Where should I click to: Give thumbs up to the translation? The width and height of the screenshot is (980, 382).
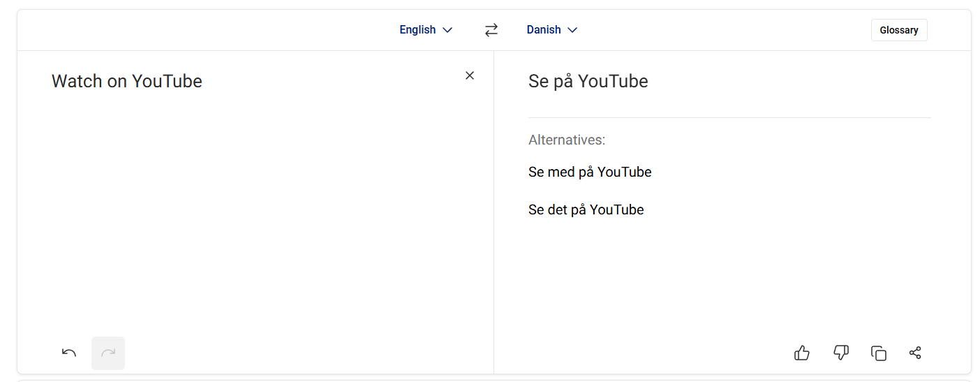tap(802, 353)
